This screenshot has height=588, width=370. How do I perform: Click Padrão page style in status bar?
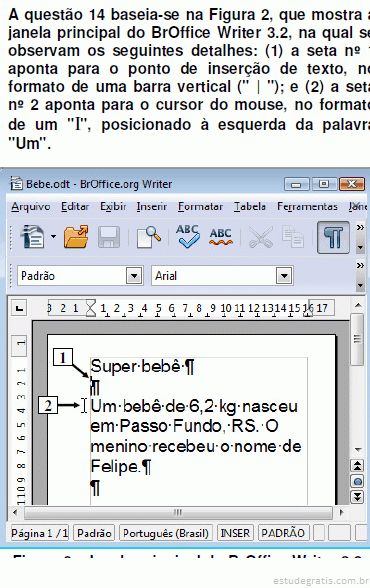click(94, 533)
